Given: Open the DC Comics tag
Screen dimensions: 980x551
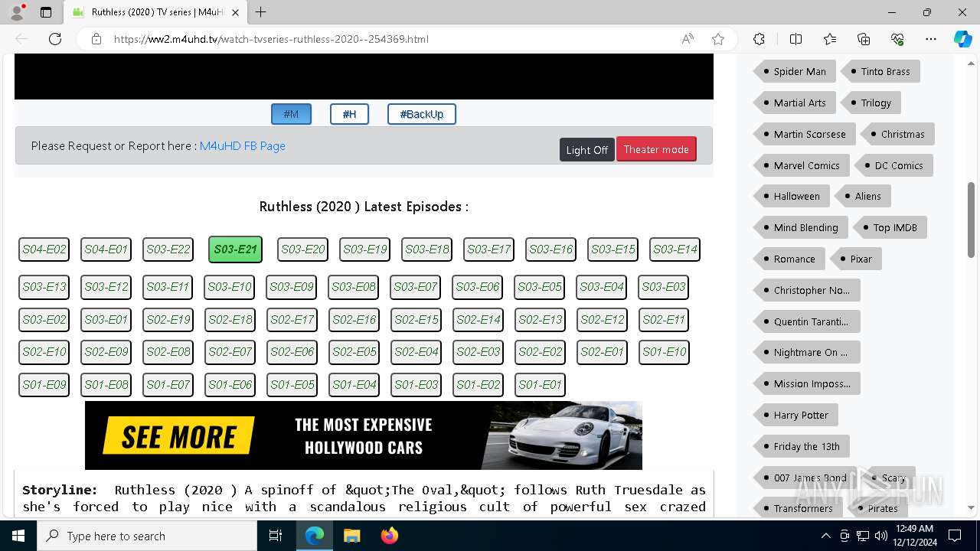Looking at the screenshot, I should (x=893, y=165).
